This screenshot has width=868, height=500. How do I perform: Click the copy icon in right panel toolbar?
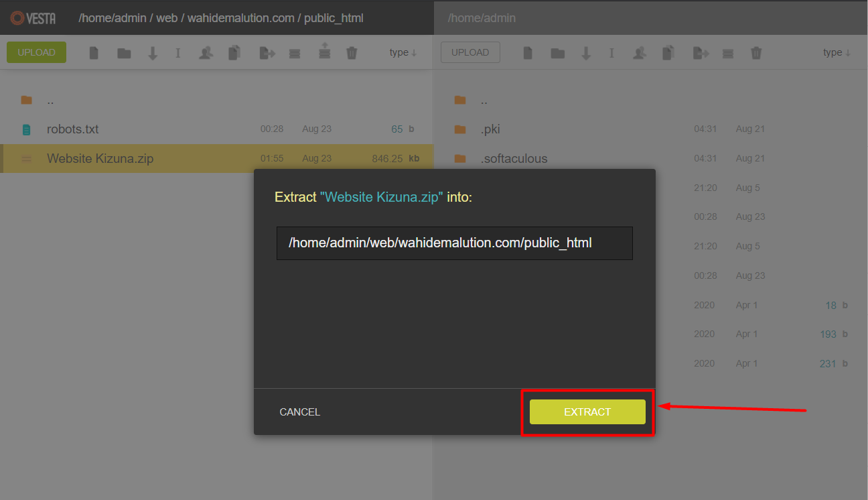click(668, 52)
